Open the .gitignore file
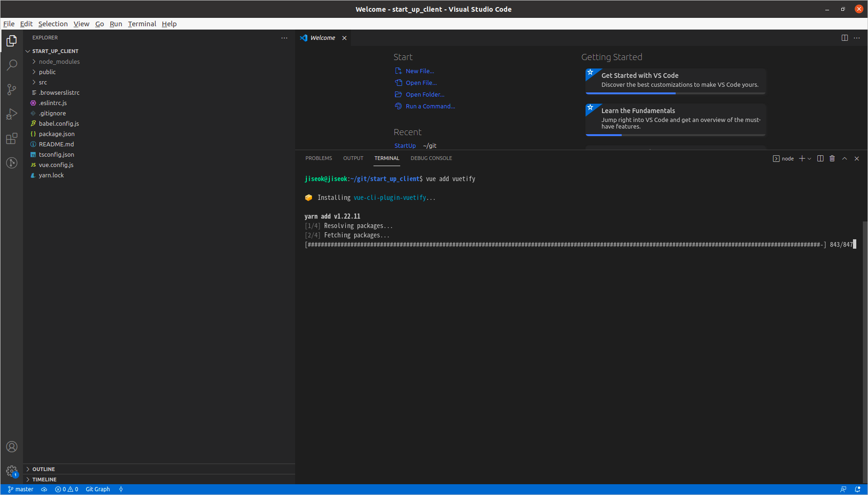Viewport: 868px width, 495px height. 159,113
